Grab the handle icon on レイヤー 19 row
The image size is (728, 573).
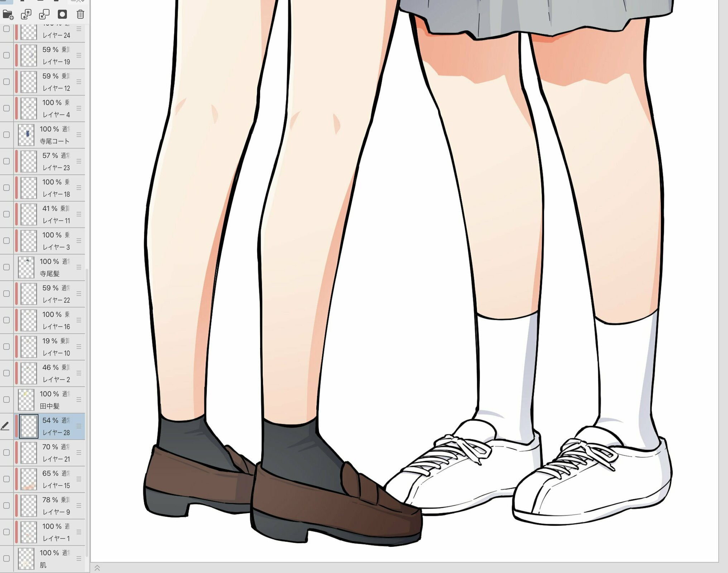pyautogui.click(x=79, y=55)
